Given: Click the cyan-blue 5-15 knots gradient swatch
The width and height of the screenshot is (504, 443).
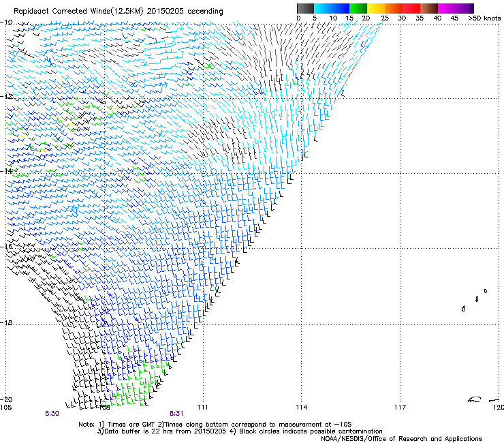Looking at the screenshot, I should point(332,9).
